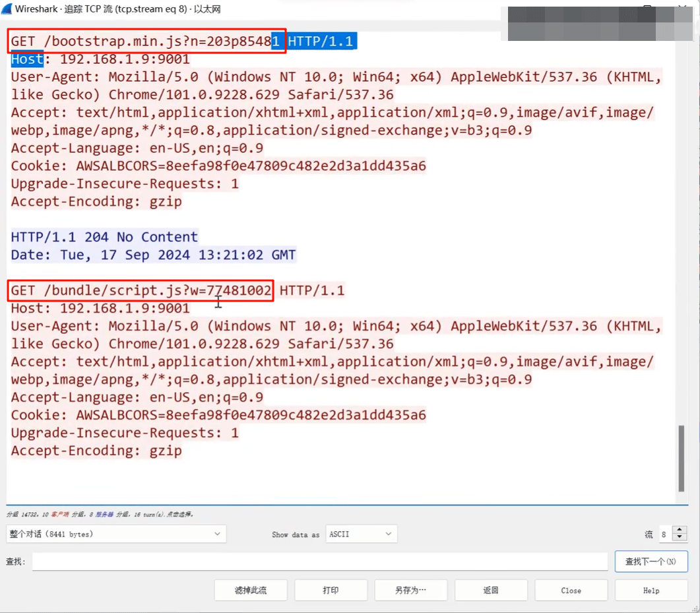Click the Close button
Image resolution: width=700 pixels, height=613 pixels.
(x=571, y=590)
